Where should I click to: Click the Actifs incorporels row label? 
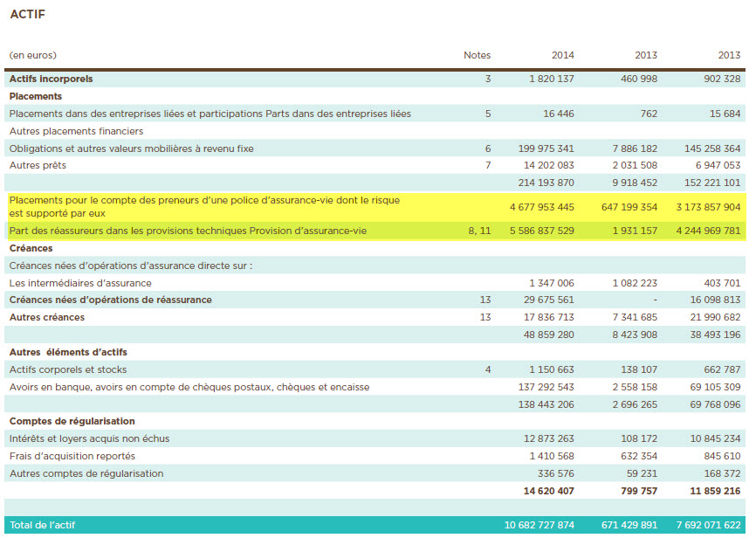[52, 79]
